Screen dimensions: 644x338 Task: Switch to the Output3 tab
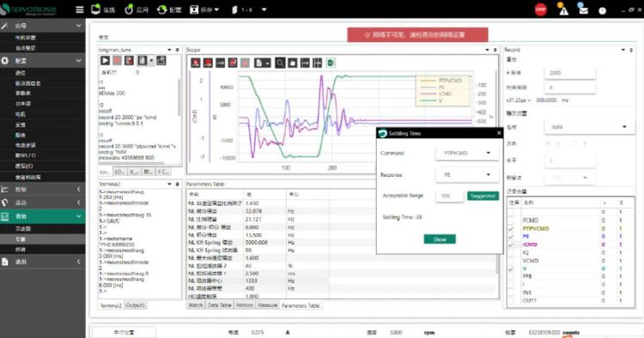135,305
